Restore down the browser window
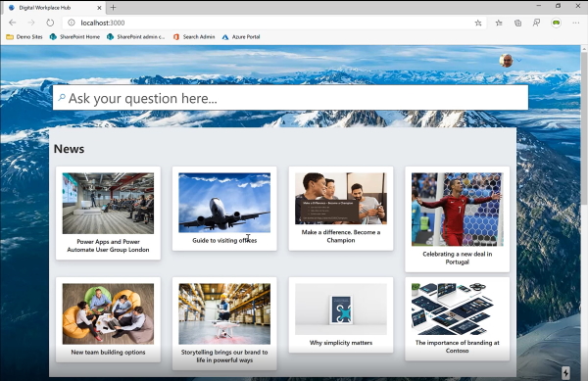The width and height of the screenshot is (588, 381). [x=558, y=6]
